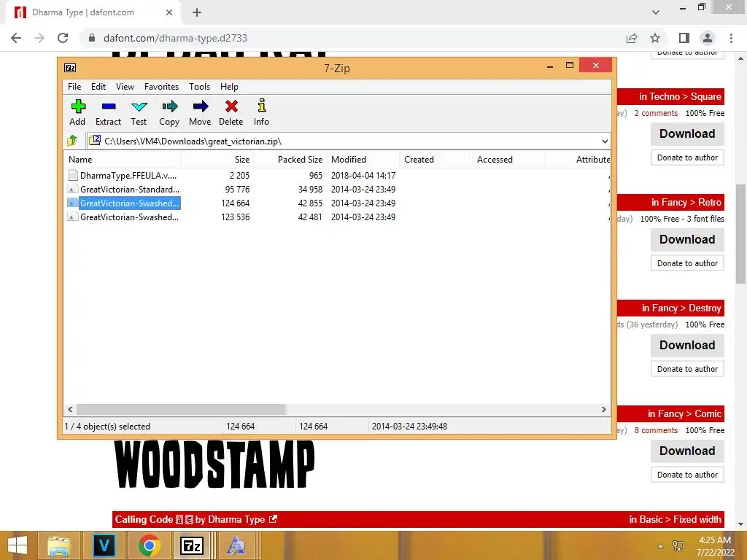Image resolution: width=747 pixels, height=560 pixels.
Task: Go back in Chrome browser history
Action: (x=16, y=38)
